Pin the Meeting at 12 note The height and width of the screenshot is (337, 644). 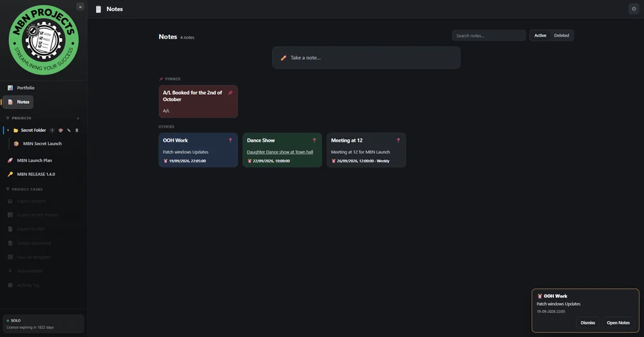pos(399,140)
